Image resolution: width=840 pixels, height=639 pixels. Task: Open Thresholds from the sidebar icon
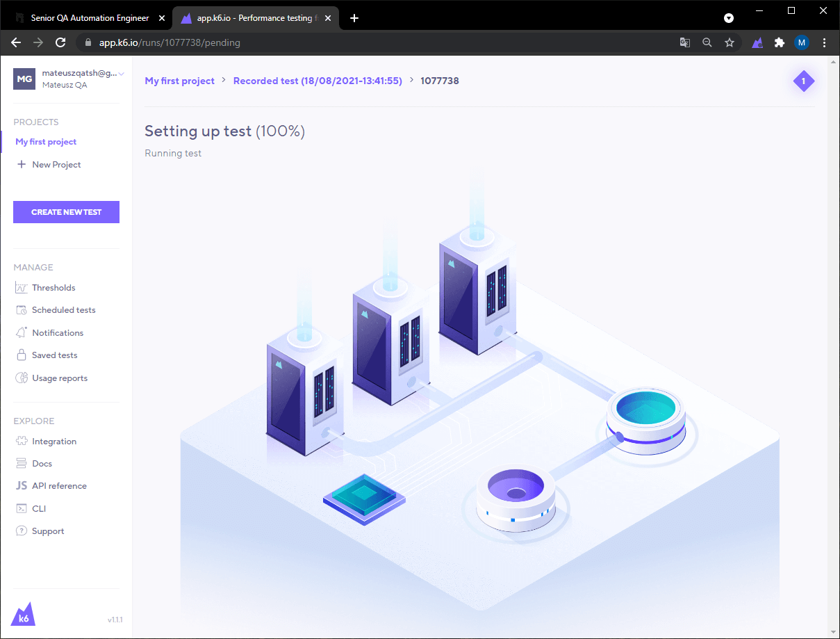(21, 288)
